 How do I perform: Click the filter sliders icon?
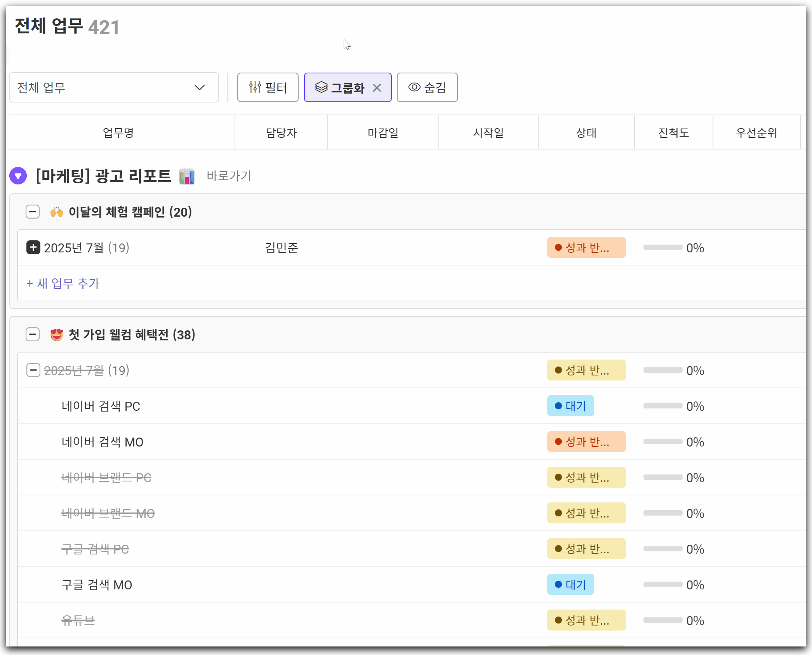click(x=255, y=87)
